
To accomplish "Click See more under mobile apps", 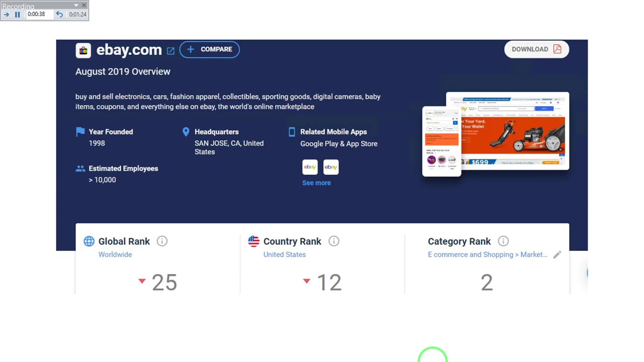I will coord(316,183).
